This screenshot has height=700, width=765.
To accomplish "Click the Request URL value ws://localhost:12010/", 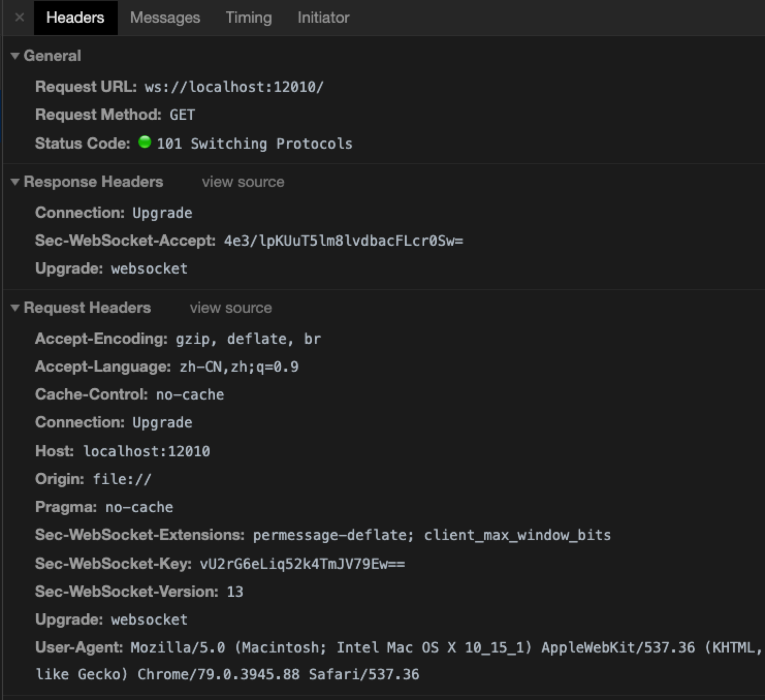I will click(234, 87).
